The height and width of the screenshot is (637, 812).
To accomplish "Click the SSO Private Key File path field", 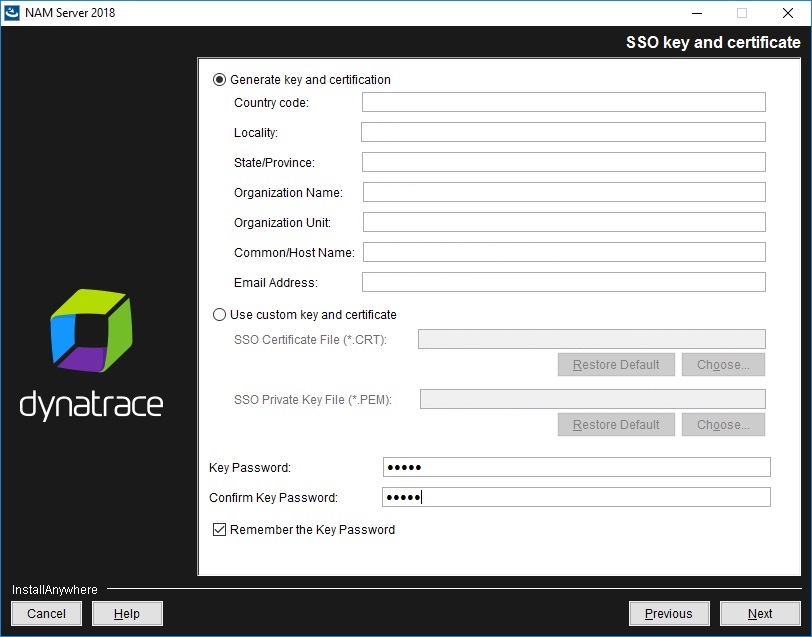I will pos(592,399).
